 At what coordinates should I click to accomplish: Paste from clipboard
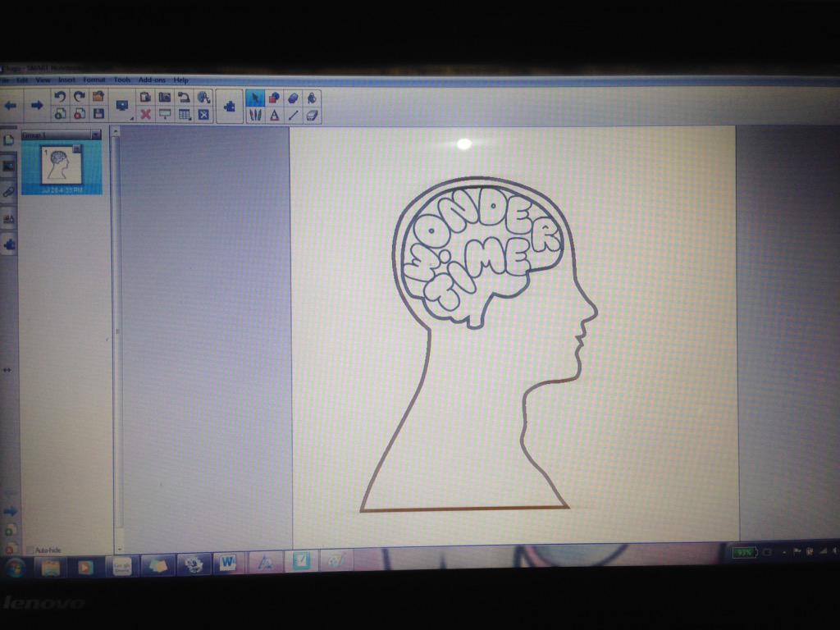(145, 98)
